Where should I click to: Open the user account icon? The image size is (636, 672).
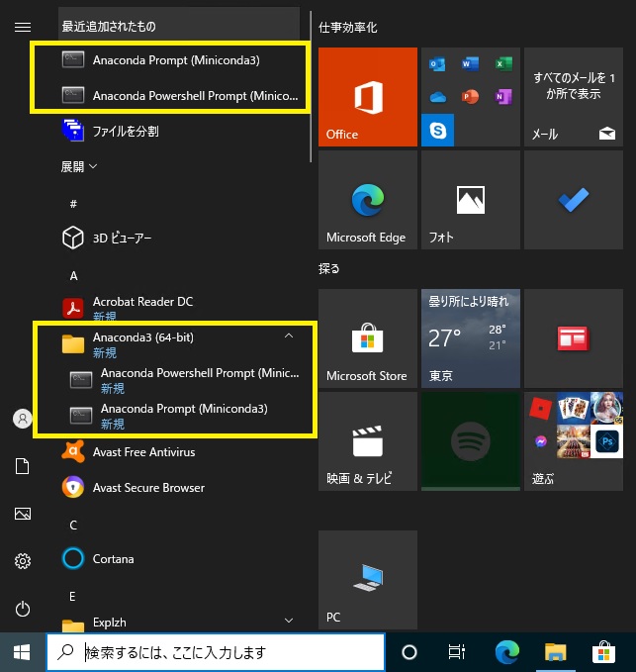point(23,419)
